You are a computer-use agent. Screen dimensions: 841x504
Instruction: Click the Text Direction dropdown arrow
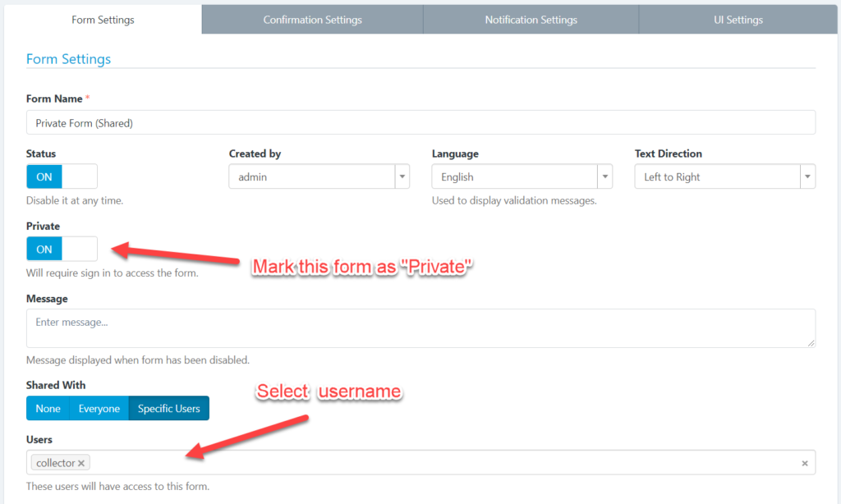pos(807,176)
